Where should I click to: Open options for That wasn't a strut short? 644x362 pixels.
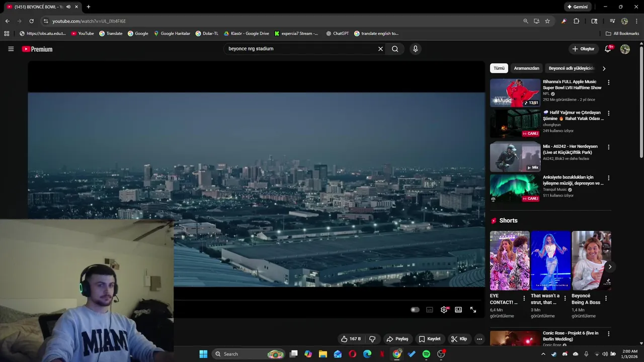(565, 298)
